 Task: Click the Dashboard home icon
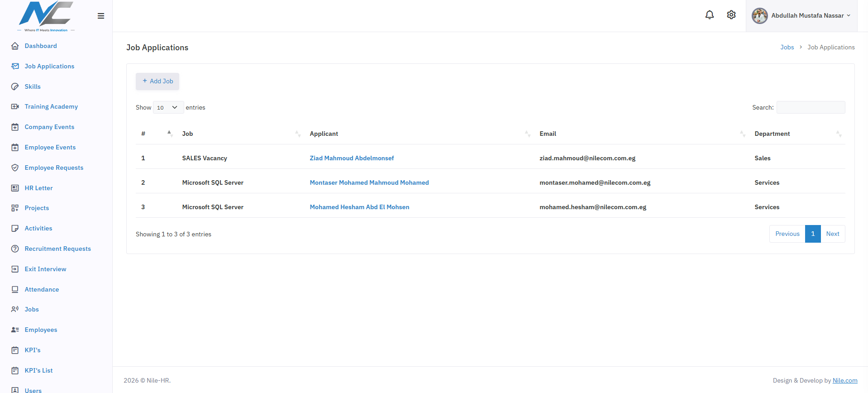coord(15,46)
